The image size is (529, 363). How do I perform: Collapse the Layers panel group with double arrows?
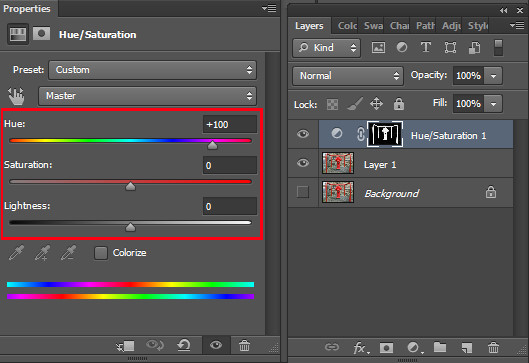click(x=503, y=11)
